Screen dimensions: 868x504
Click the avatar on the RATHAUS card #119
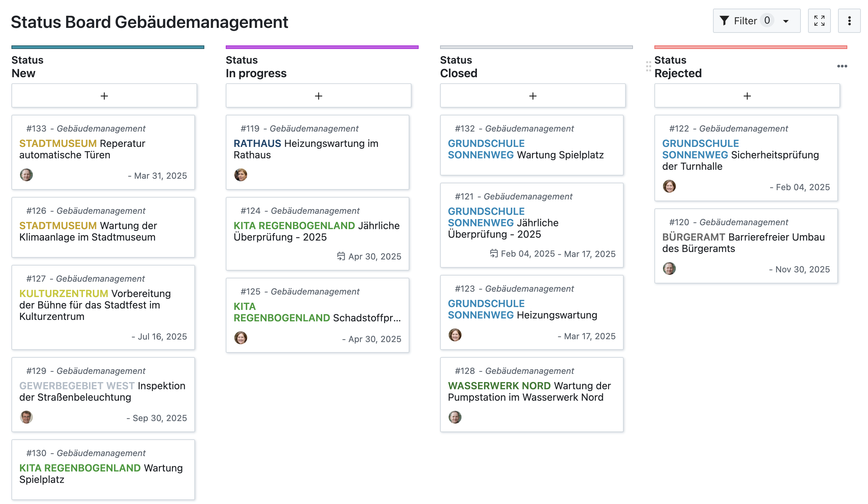241,175
